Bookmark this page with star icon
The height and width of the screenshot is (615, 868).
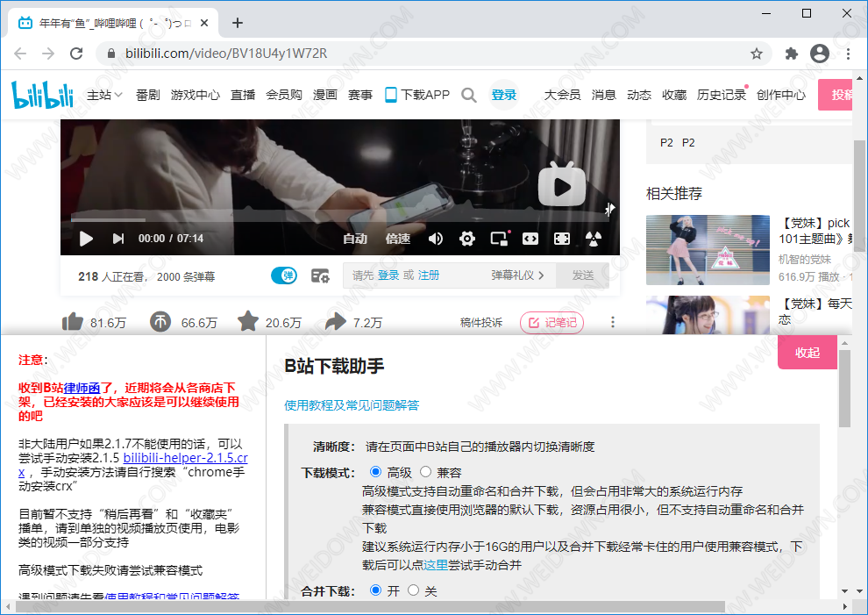tap(756, 54)
